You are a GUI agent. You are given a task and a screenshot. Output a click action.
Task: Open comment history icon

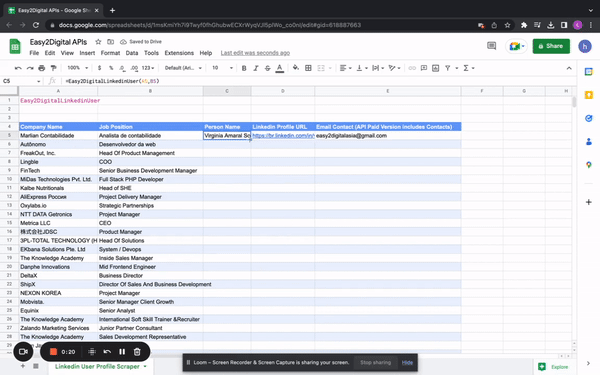(x=491, y=46)
